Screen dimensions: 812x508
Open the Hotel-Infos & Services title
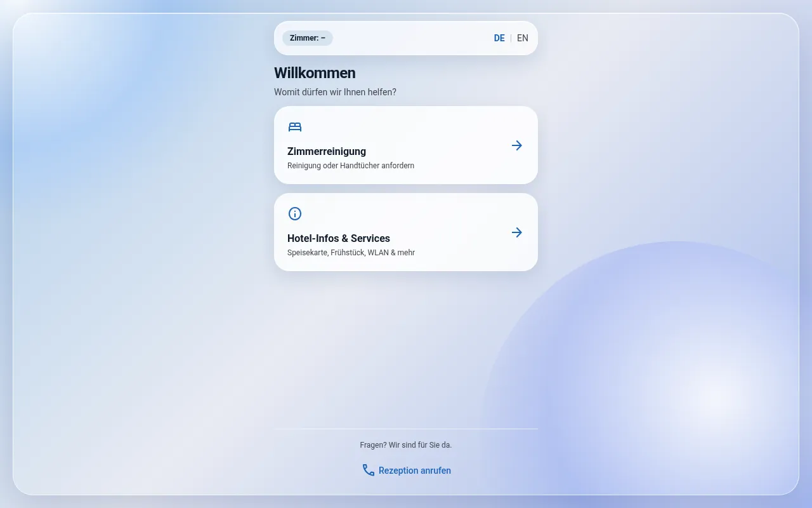(339, 238)
